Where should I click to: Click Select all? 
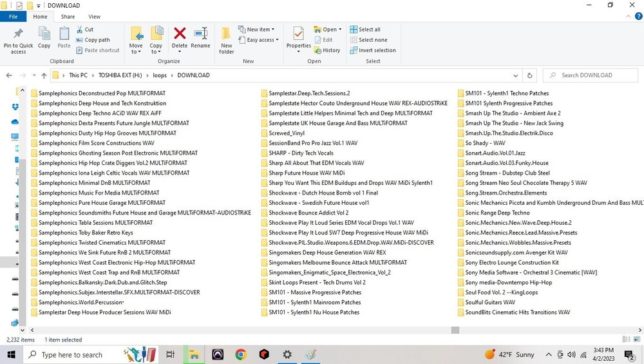[365, 30]
